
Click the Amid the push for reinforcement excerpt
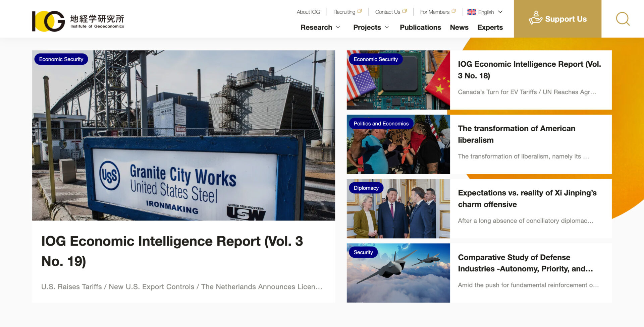(528, 285)
